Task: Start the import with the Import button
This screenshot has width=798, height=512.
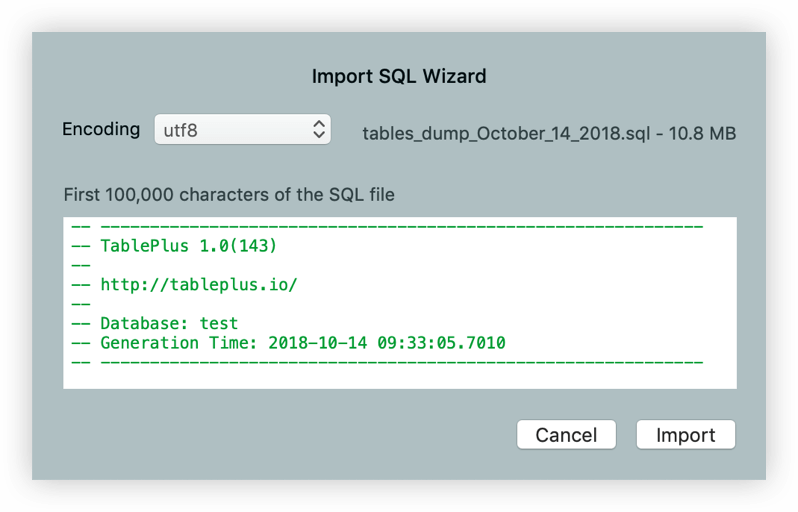Action: [685, 435]
